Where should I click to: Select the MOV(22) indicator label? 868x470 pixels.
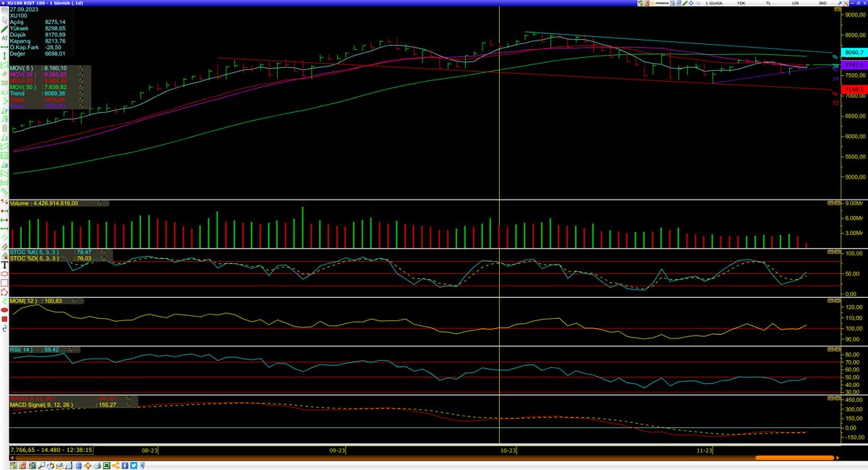pos(23,74)
